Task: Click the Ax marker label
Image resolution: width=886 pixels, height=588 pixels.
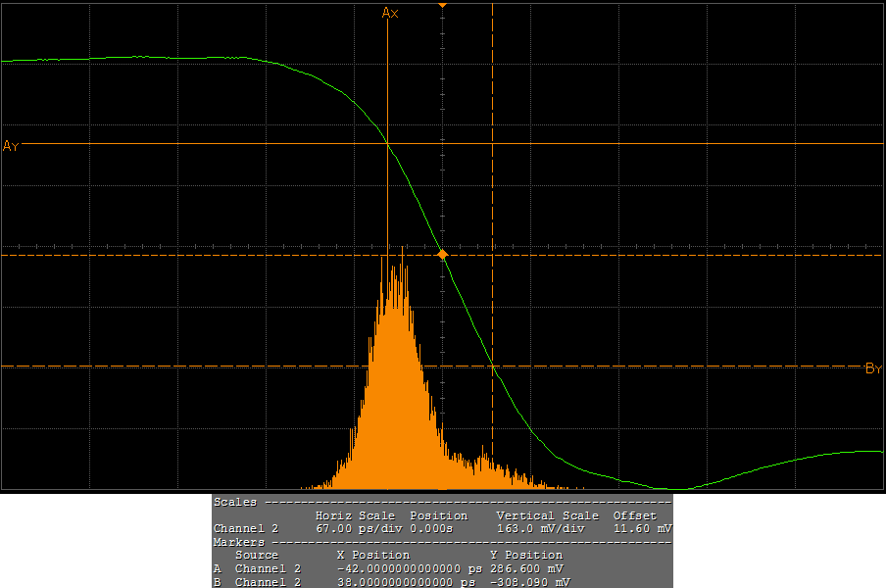Action: 390,13
